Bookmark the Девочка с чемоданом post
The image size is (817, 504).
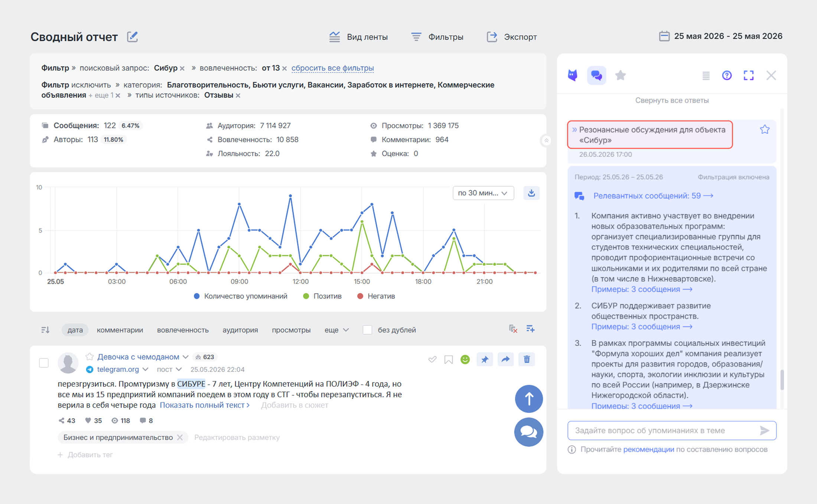coord(449,360)
